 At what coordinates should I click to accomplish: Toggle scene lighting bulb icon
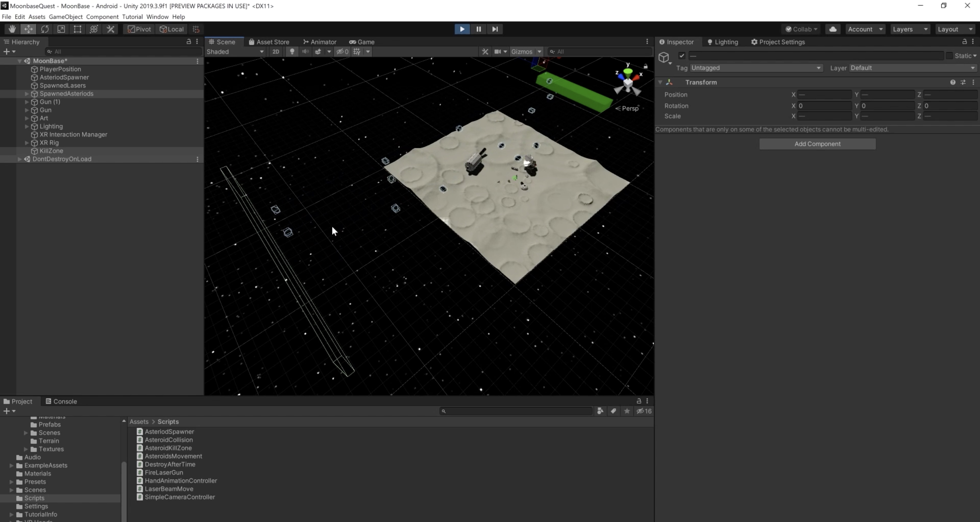point(292,51)
